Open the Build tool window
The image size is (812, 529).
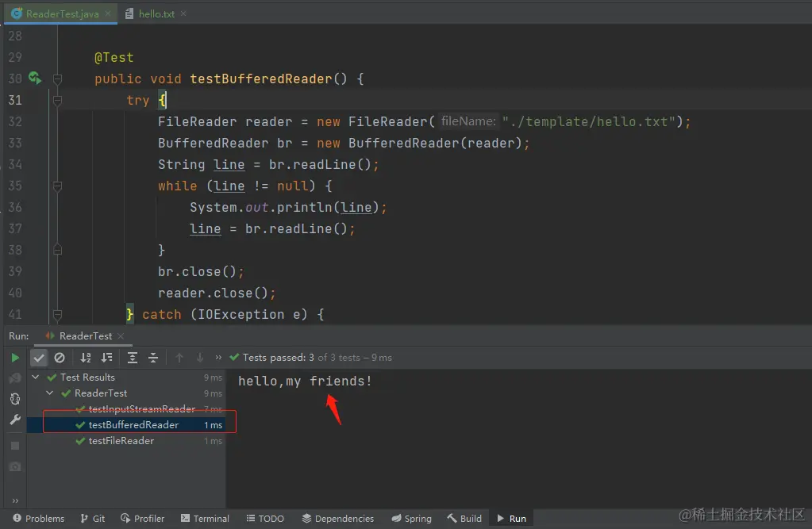pyautogui.click(x=464, y=518)
